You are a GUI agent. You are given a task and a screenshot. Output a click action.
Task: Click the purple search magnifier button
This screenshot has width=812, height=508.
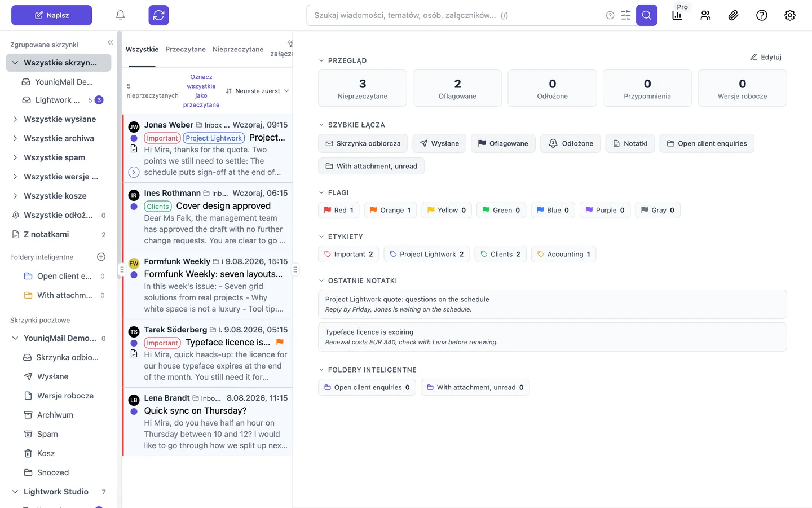point(647,15)
